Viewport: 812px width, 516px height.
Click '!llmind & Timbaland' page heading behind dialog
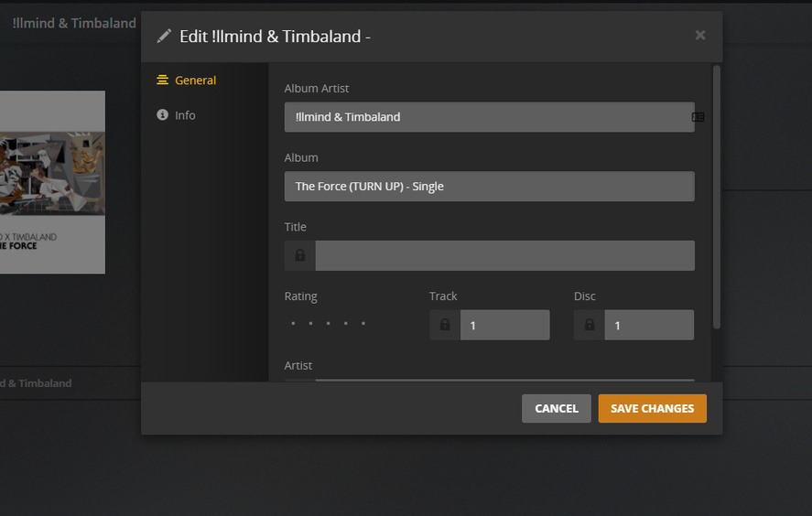[74, 23]
